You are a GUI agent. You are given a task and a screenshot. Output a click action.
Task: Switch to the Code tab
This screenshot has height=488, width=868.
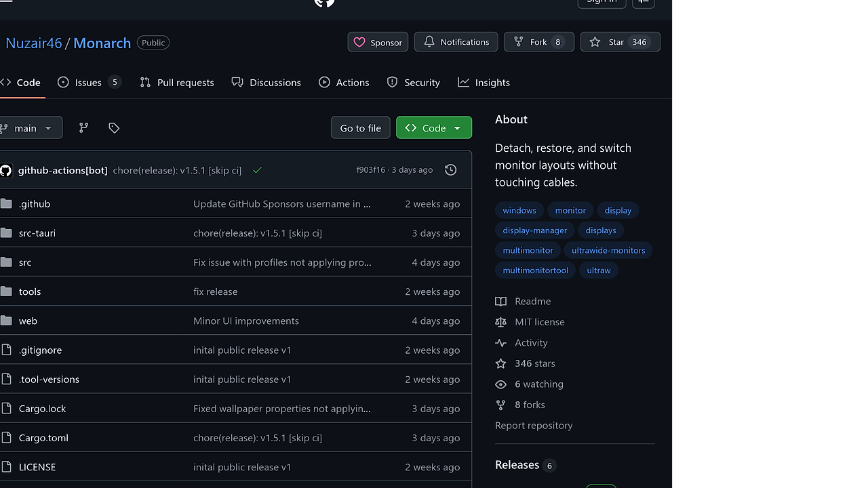[x=21, y=82]
